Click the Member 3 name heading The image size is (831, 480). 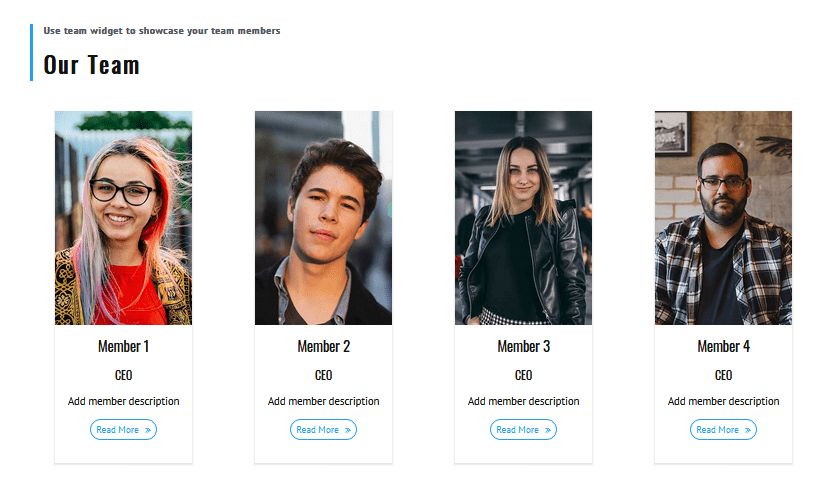(x=524, y=346)
